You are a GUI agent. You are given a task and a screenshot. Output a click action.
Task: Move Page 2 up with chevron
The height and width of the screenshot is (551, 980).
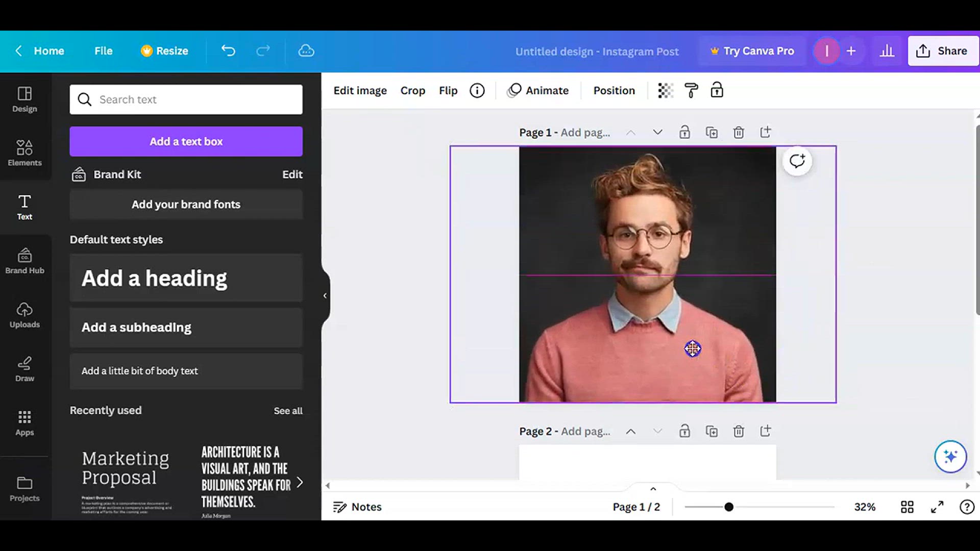click(x=631, y=431)
